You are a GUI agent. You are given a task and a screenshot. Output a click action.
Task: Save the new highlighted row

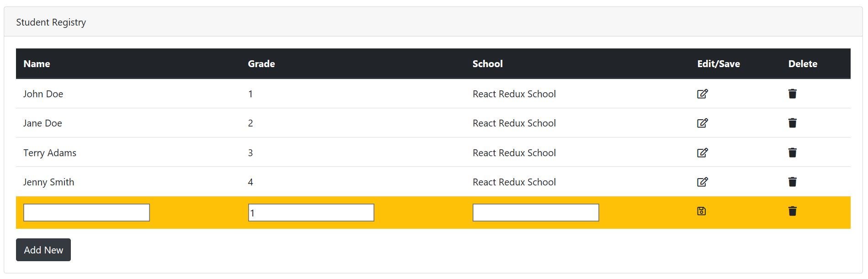(702, 211)
